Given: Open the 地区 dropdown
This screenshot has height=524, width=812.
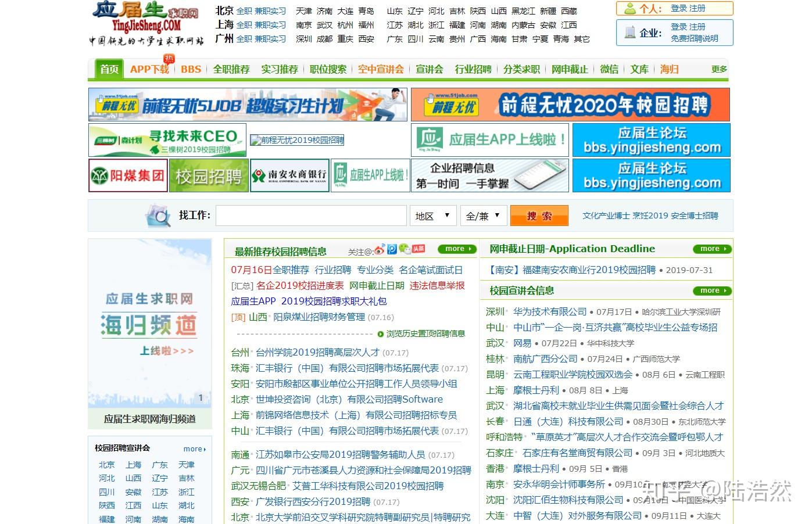Looking at the screenshot, I should 433,216.
